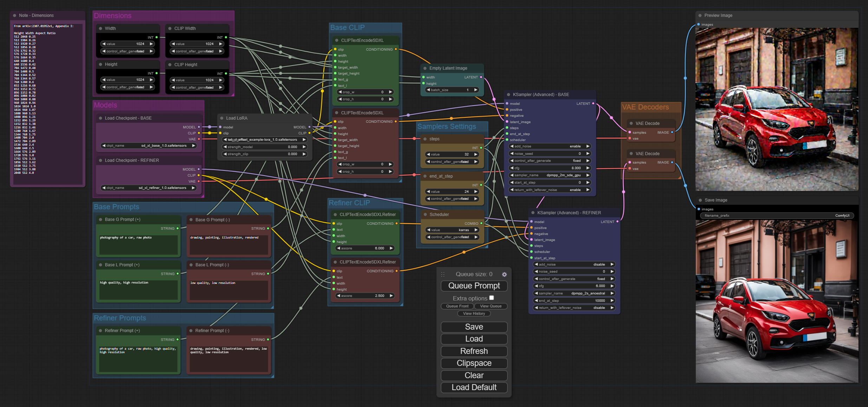Viewport: 868px width, 407px height.
Task: Toggle add_noise enable on BASE sampler
Action: pos(550,146)
